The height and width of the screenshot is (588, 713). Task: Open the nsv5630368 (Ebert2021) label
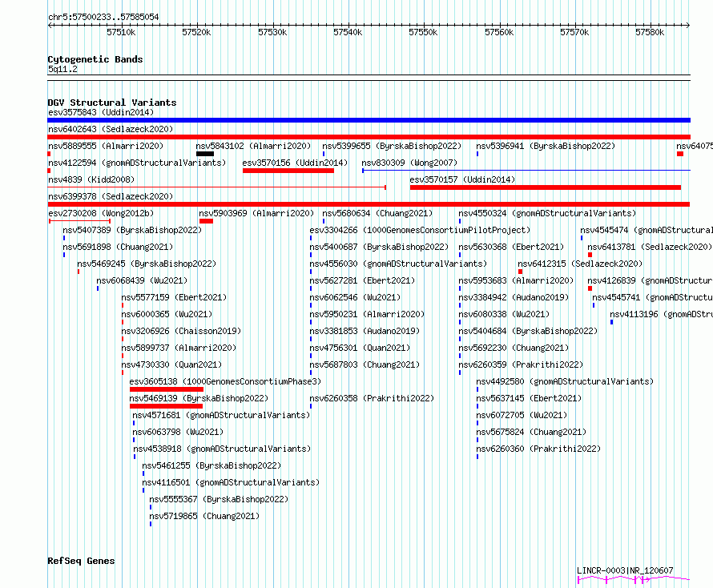pos(511,247)
